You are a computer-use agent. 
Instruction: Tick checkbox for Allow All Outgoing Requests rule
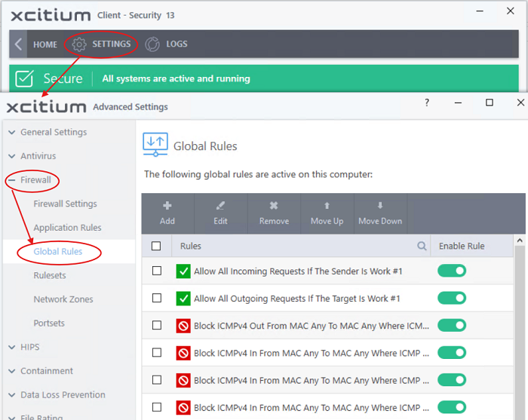[x=157, y=298]
